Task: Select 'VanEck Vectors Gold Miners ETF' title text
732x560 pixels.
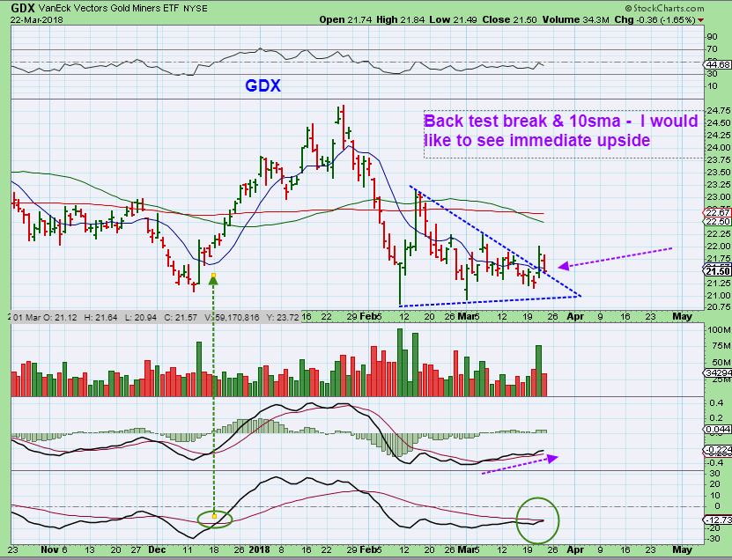Action: pos(108,9)
